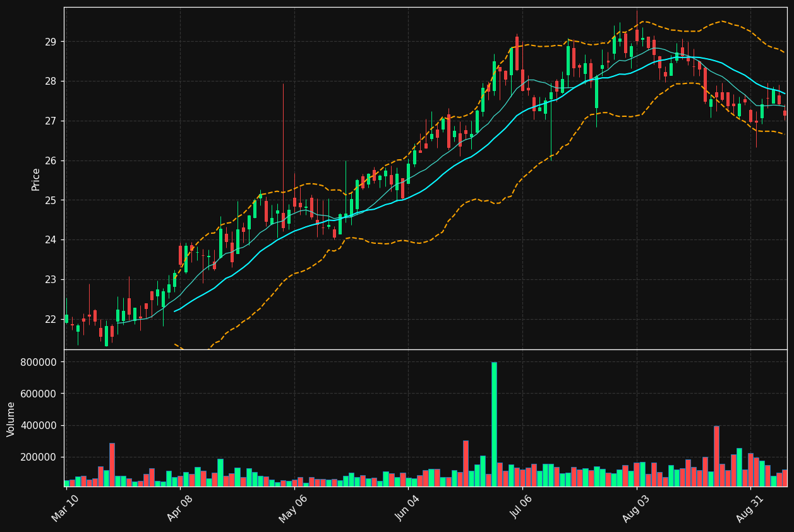Click the 28 price axis label
The width and height of the screenshot is (794, 532).
[51, 82]
